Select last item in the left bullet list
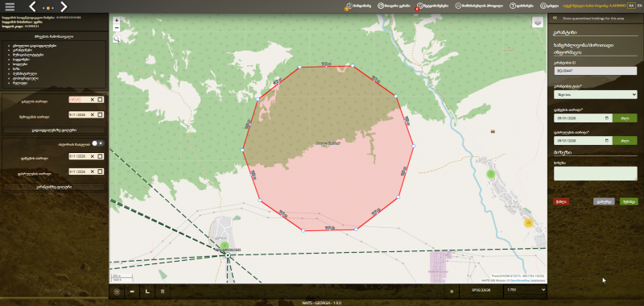This screenshot has height=306, width=644. [x=21, y=83]
